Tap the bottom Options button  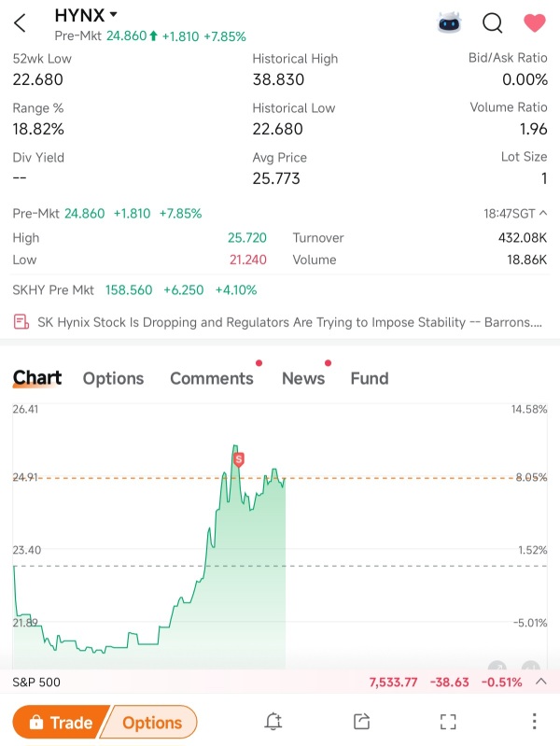151,723
